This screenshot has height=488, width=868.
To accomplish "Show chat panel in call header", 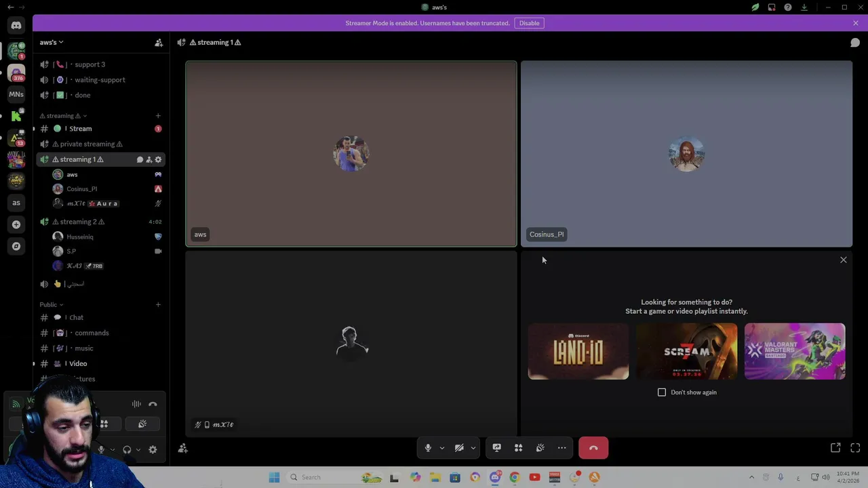I will 855,42.
